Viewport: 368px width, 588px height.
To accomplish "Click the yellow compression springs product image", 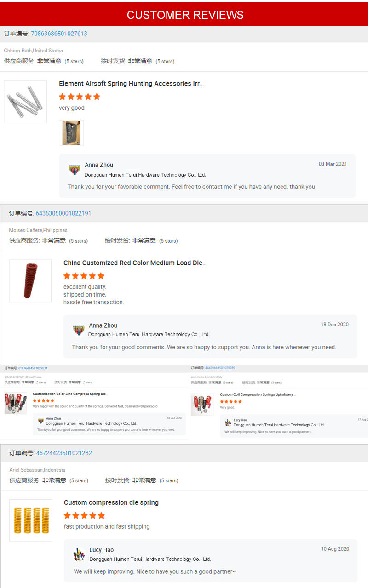I will coord(30,520).
